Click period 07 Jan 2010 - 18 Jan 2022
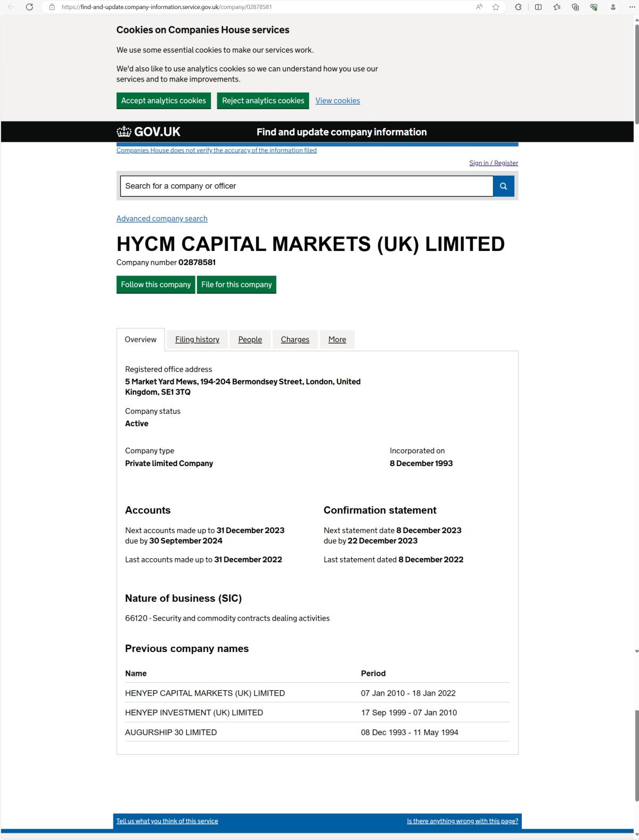Viewport: 639px width, 840px height. point(408,693)
